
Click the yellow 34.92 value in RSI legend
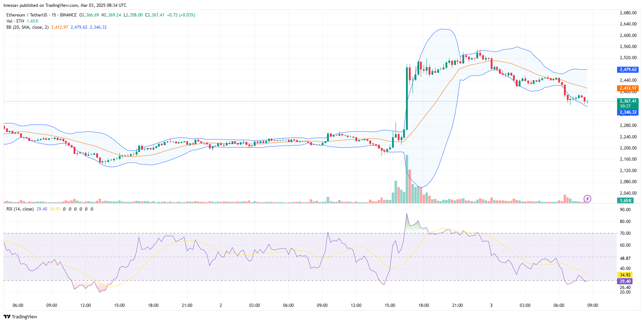point(55,209)
